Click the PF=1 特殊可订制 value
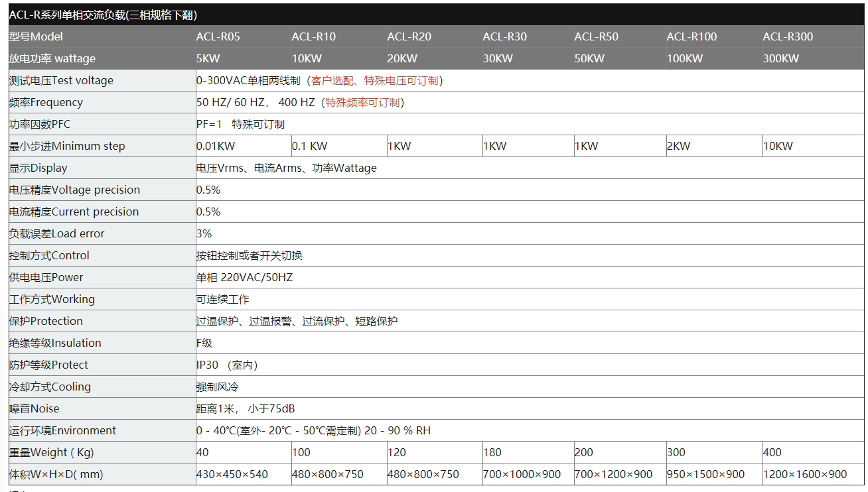868x492 pixels. coord(240,124)
